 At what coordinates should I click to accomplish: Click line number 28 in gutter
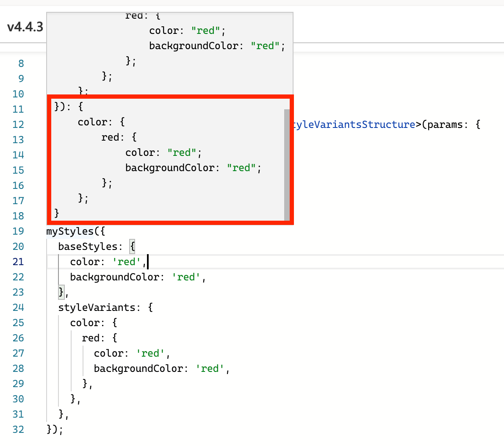coord(18,368)
